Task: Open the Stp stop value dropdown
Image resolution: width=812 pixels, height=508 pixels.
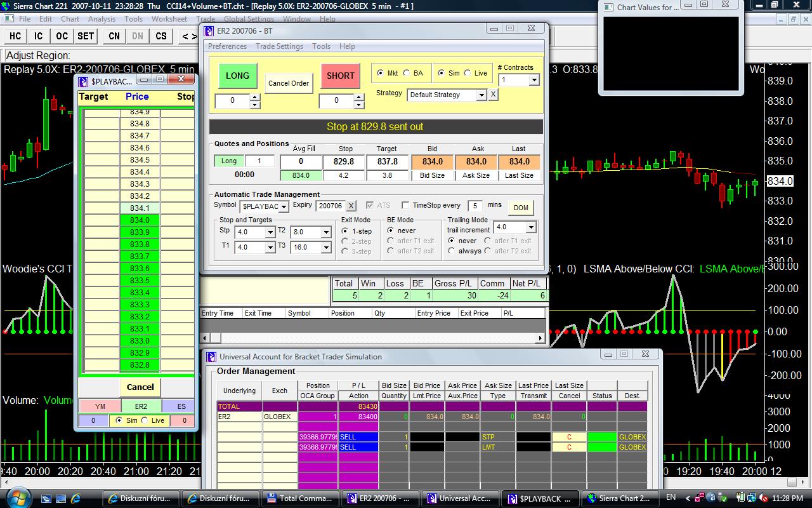Action: click(270, 232)
